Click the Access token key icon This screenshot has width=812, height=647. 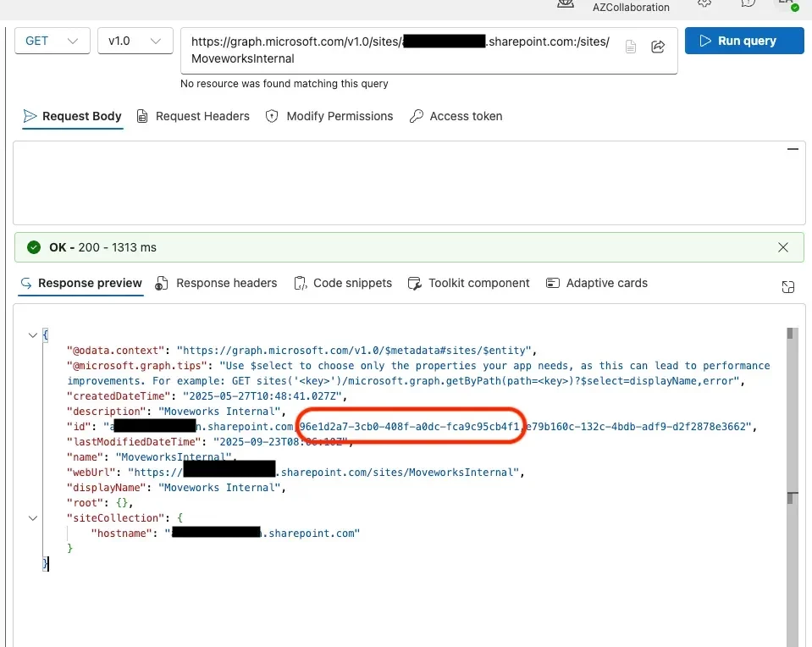(416, 116)
